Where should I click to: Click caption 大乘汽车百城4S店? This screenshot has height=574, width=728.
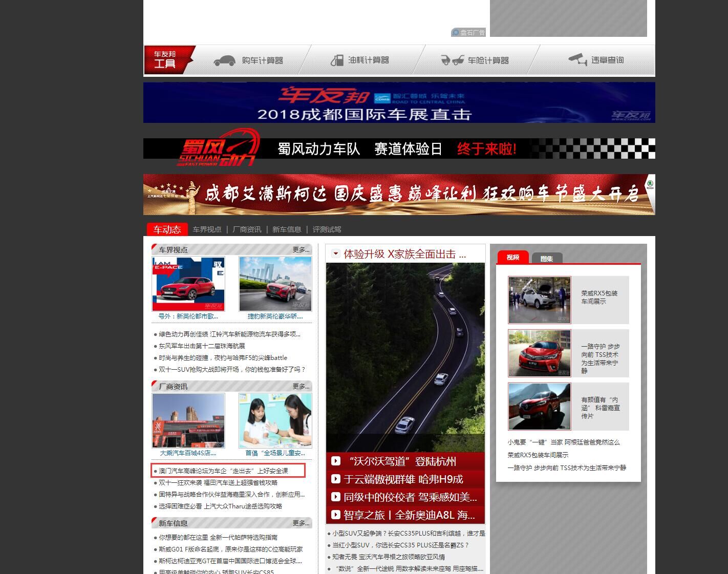188,453
